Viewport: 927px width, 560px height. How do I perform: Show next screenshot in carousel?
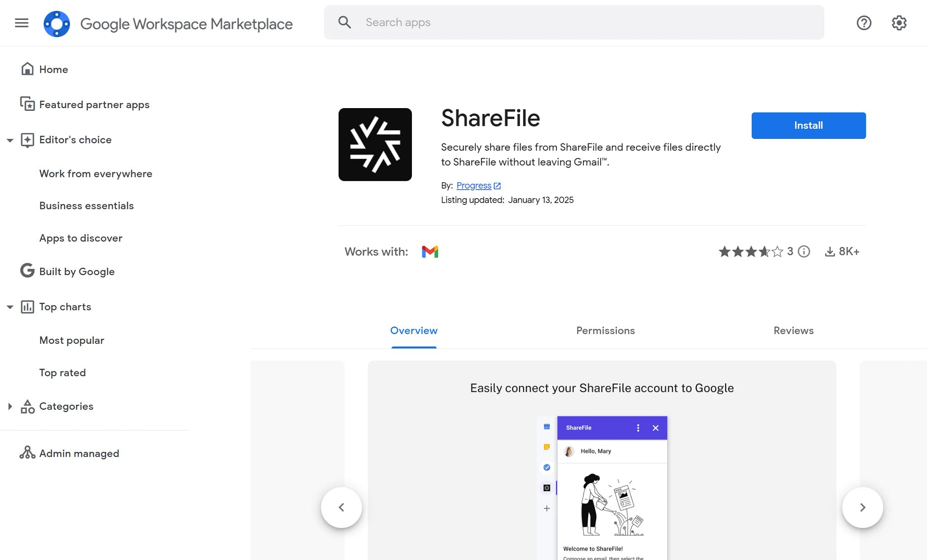click(x=862, y=507)
